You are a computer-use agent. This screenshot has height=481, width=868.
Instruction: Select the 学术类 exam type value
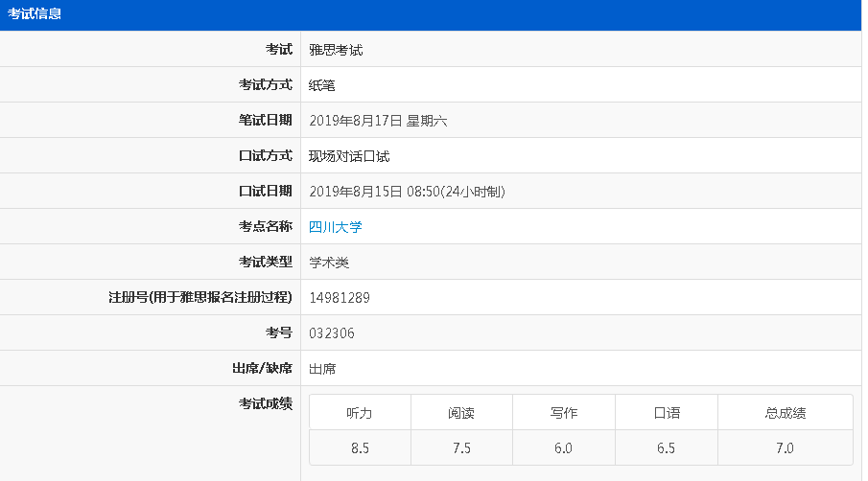[329, 263]
